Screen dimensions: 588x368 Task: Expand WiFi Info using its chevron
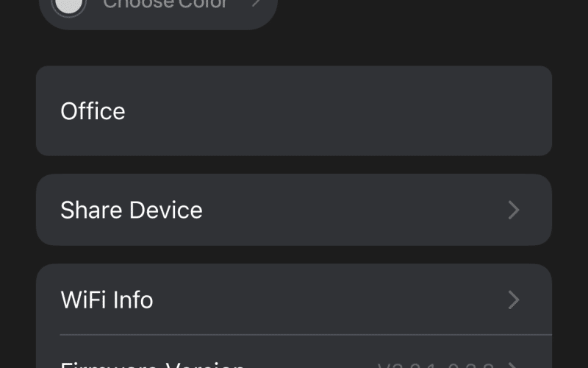click(514, 300)
